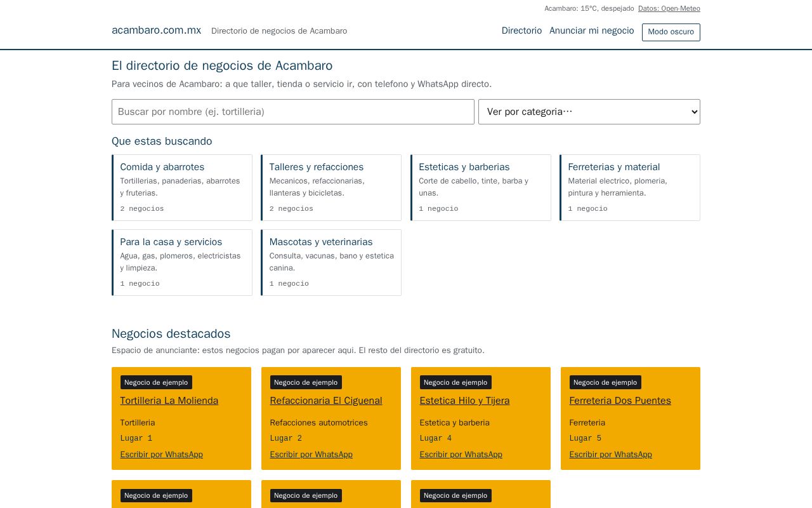
Task: Click the 'Estetica y barberia' description text
Action: click(455, 423)
